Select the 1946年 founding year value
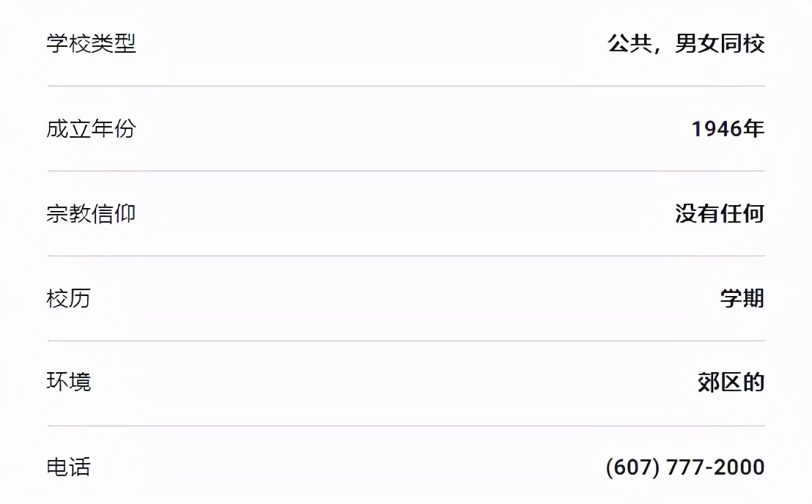Screen dimensions: 812x504 728,129
